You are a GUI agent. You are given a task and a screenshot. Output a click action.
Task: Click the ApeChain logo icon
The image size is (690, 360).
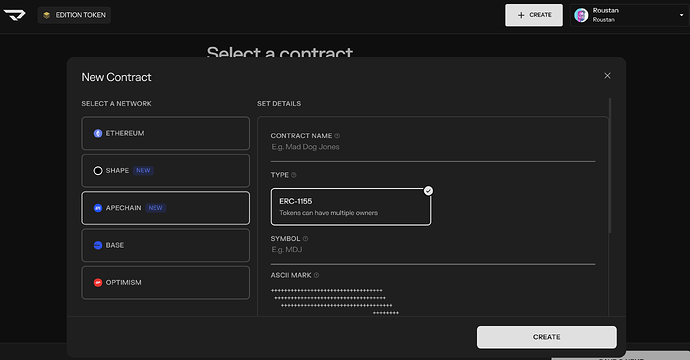(98, 208)
